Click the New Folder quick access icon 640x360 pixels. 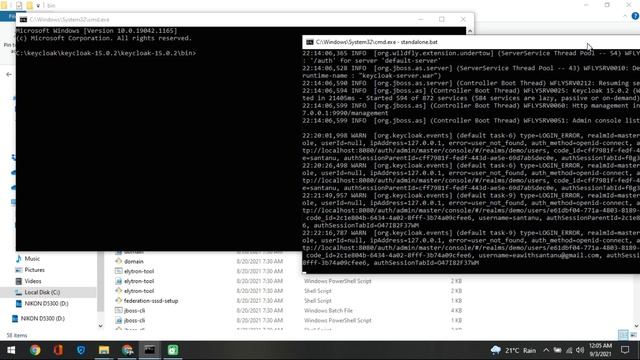29,5
